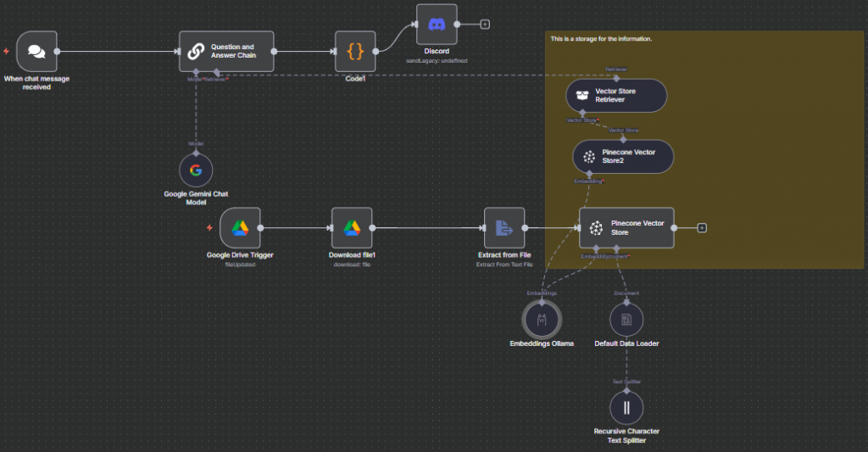The width and height of the screenshot is (868, 452).
Task: Click the Discord node icon
Action: pos(437,25)
